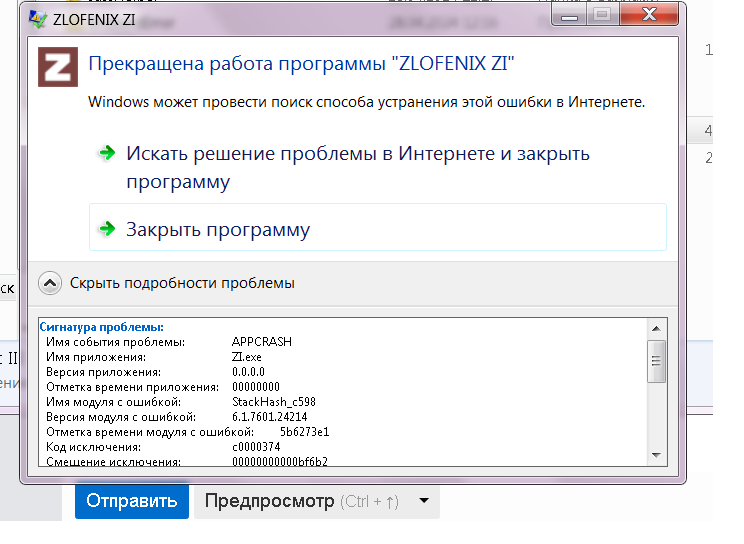The width and height of the screenshot is (744, 544).
Task: Click the 'APPCRASH' event name value
Action: click(261, 342)
